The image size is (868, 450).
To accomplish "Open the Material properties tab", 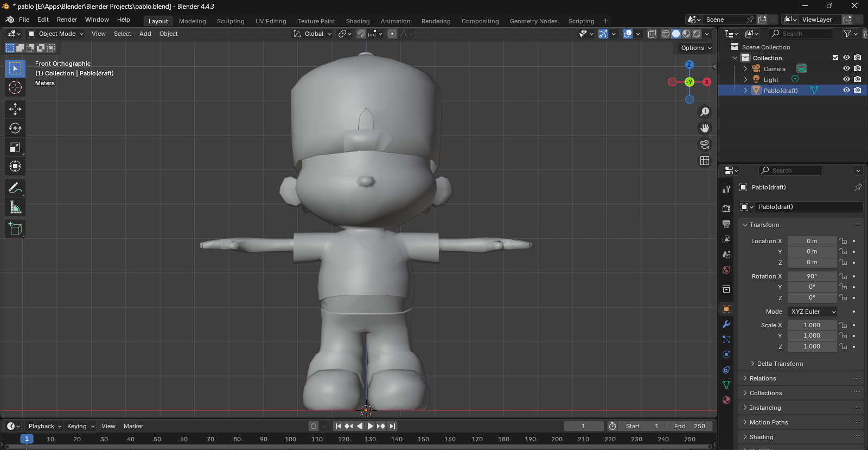I will (726, 400).
